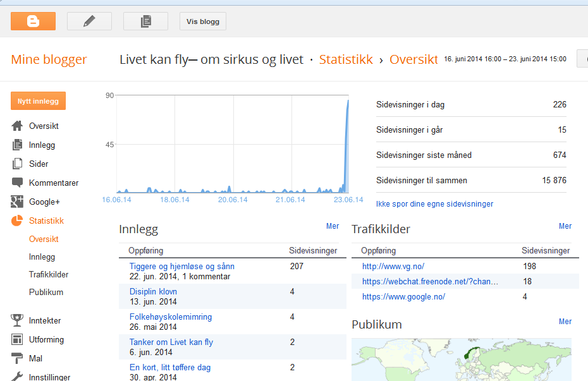Image resolution: width=588 pixels, height=381 pixels.
Task: Click the pencil edit icon button
Action: [x=89, y=21]
